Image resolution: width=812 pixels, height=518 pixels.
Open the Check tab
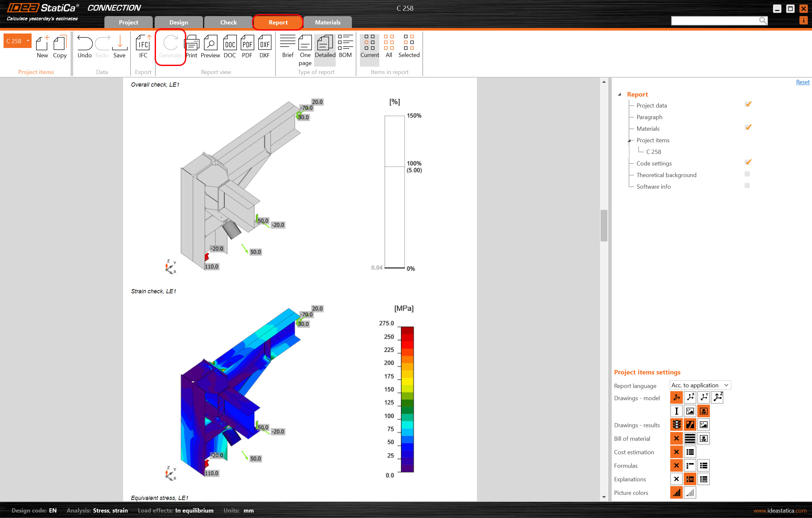click(x=228, y=23)
